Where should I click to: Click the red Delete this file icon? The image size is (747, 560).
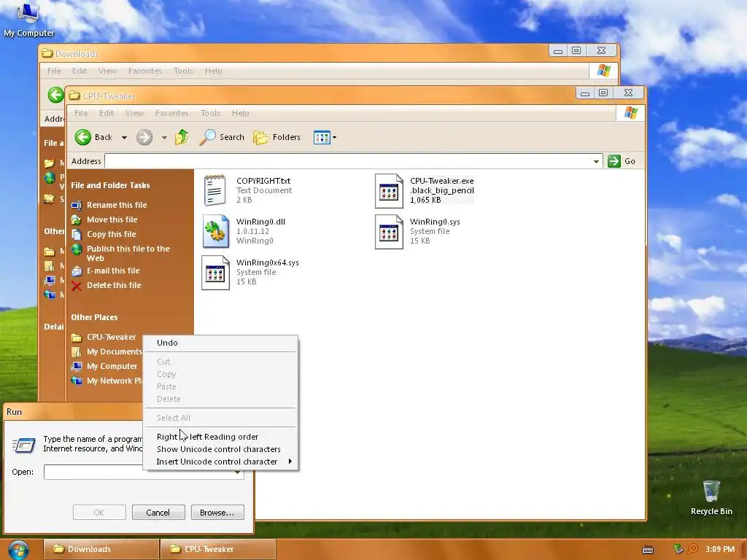[76, 286]
